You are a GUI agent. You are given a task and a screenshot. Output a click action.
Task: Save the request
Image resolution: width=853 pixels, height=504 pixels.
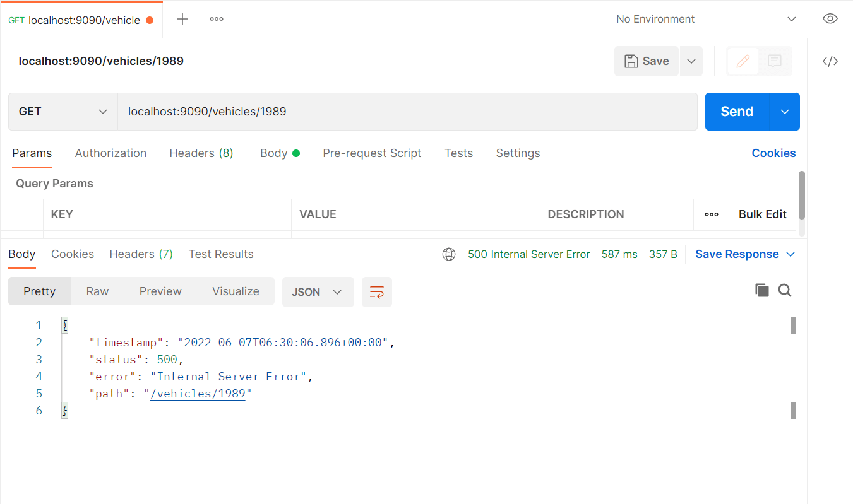tap(646, 61)
